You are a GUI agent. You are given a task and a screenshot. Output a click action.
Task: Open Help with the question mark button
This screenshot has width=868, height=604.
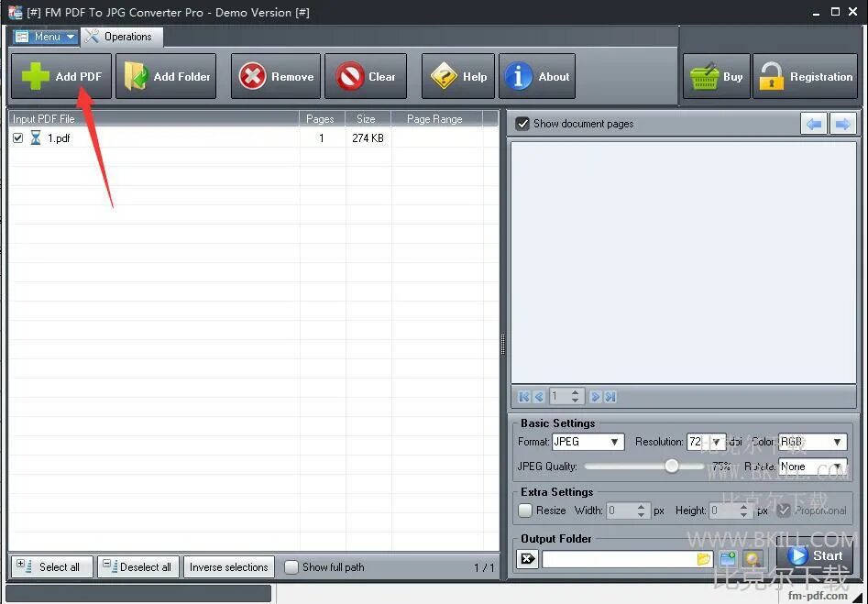point(457,76)
